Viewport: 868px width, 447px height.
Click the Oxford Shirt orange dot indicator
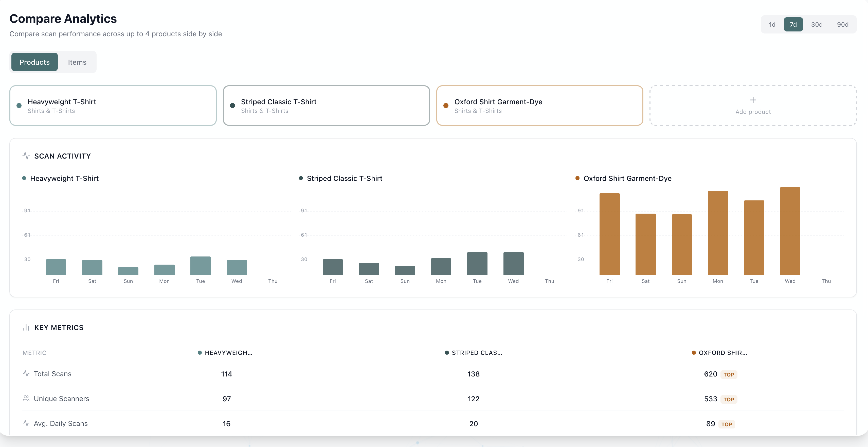point(446,106)
